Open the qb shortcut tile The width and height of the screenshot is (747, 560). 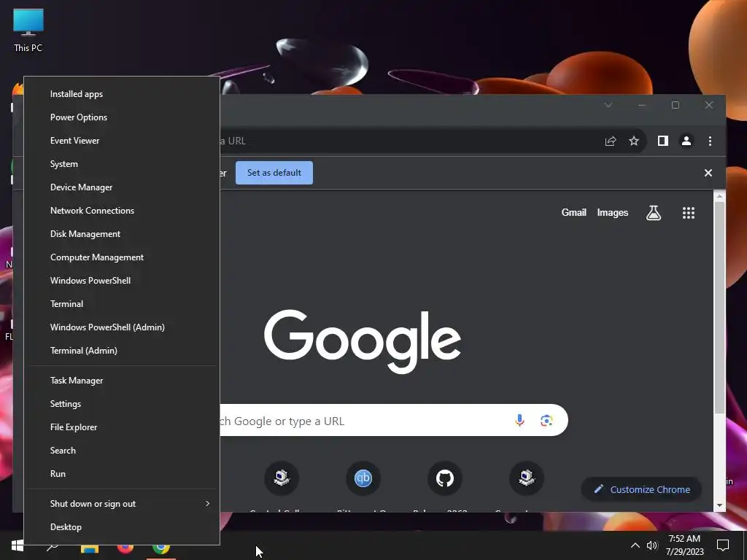363,478
